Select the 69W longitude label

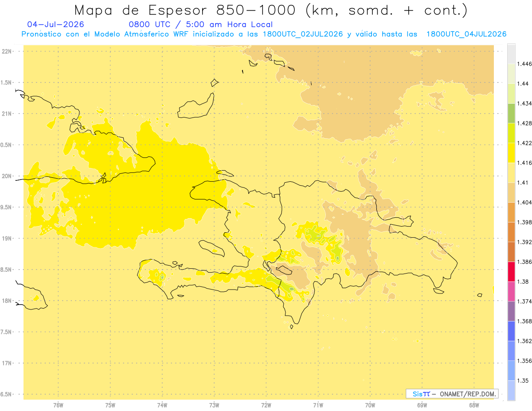click(x=422, y=405)
